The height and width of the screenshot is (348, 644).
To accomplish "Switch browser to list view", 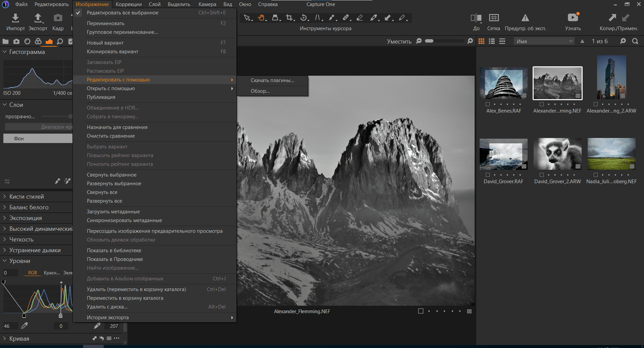I will (492, 41).
